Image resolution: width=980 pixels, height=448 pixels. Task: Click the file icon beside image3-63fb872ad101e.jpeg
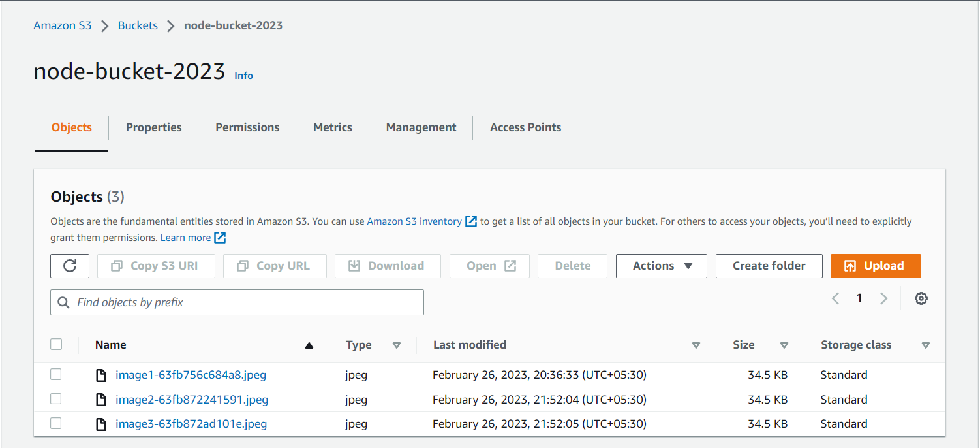(x=101, y=424)
